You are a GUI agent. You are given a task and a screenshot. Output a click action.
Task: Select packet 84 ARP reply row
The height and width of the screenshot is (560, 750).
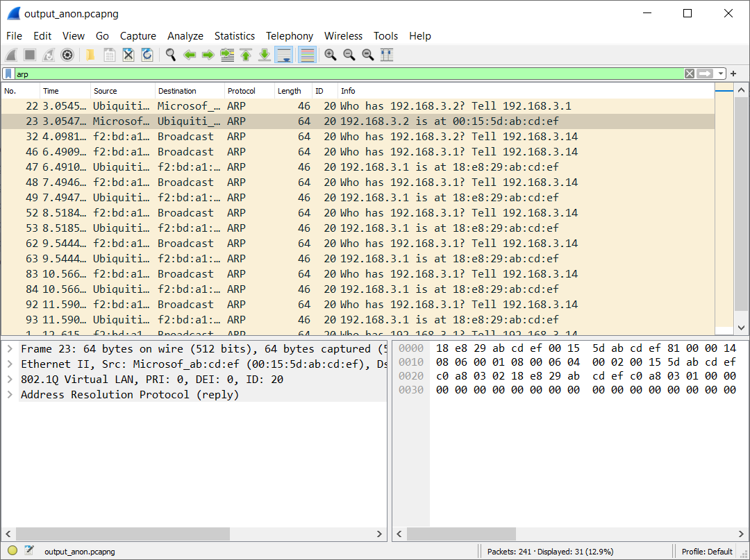[358, 289]
